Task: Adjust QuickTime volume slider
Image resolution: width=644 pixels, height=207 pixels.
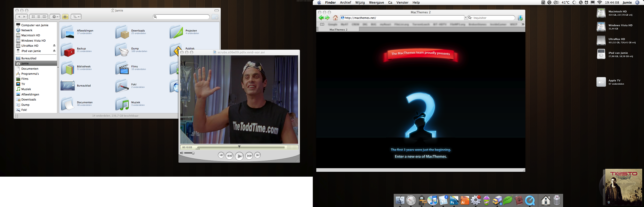Action: [x=189, y=153]
